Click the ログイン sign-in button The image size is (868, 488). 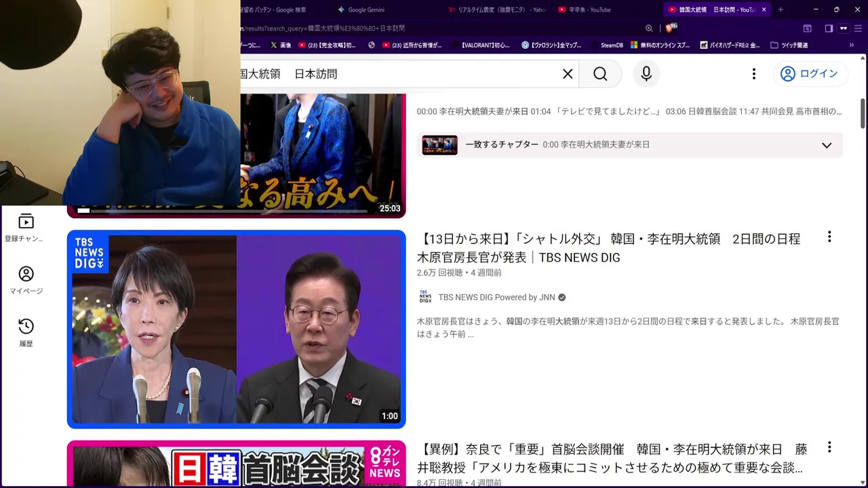809,74
